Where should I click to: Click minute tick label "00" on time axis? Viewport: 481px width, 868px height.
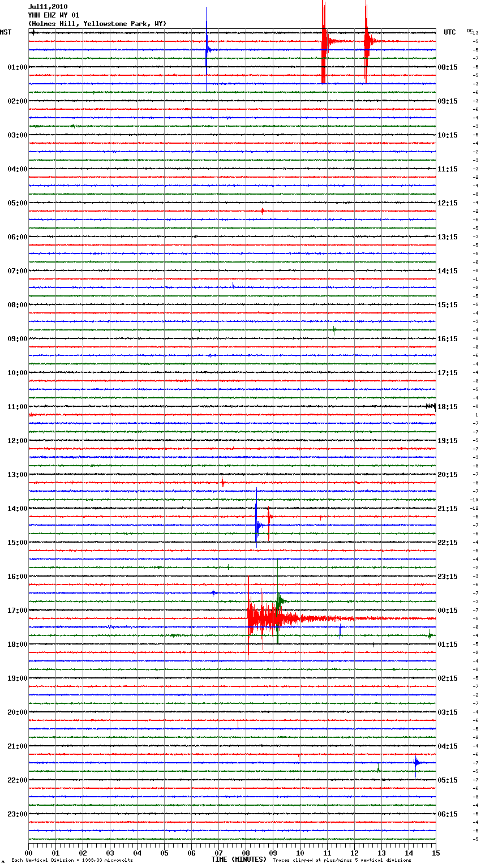click(x=29, y=853)
